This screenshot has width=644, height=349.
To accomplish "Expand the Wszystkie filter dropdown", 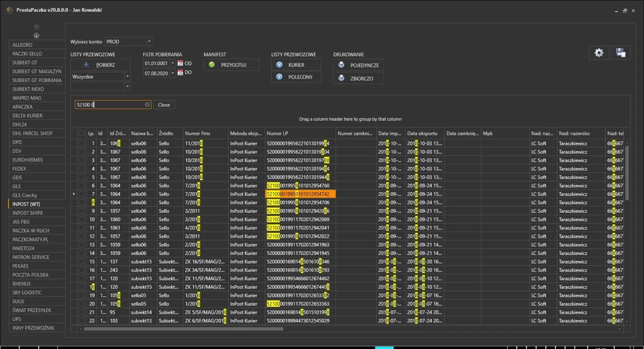I will click(x=127, y=77).
